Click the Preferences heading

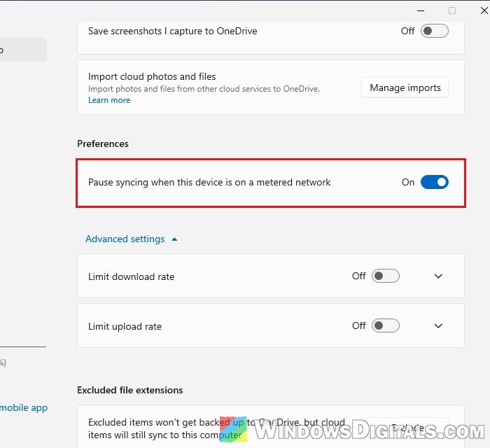[103, 143]
